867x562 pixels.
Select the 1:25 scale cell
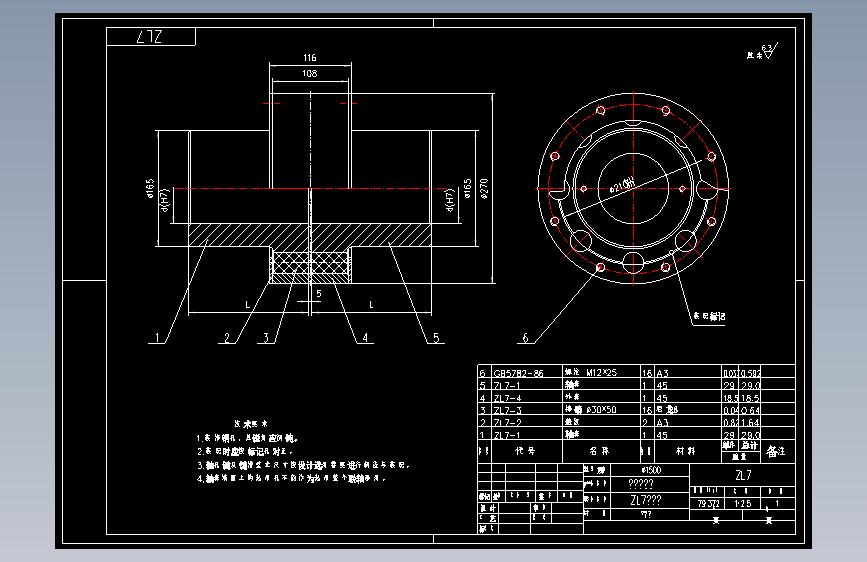(x=743, y=504)
